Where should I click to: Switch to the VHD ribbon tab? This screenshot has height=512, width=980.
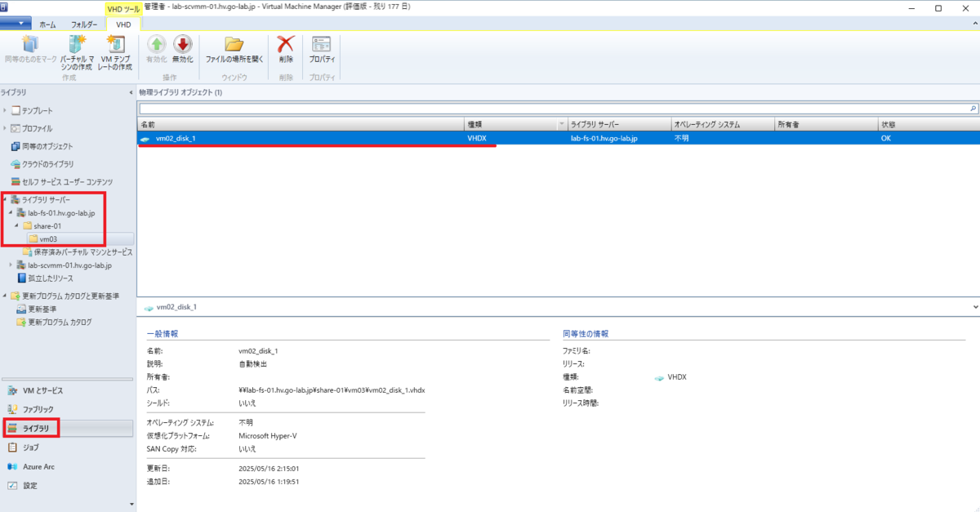tap(123, 24)
